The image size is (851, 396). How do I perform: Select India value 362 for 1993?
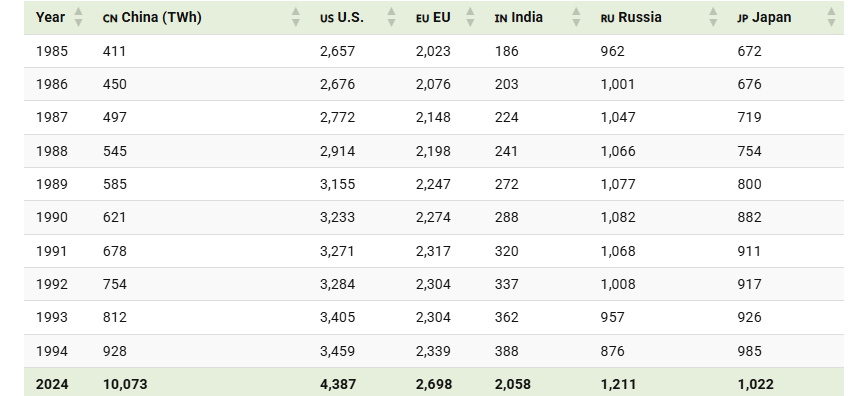click(506, 317)
